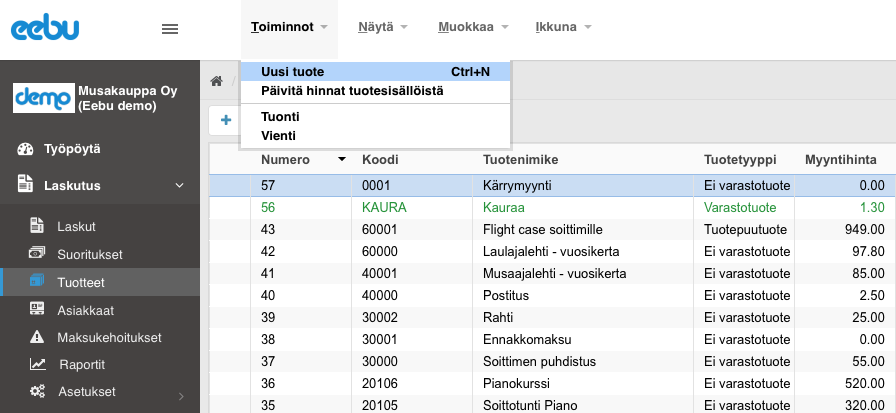The image size is (896, 413).
Task: Click the home breadcrumb icon
Action: pos(216,81)
